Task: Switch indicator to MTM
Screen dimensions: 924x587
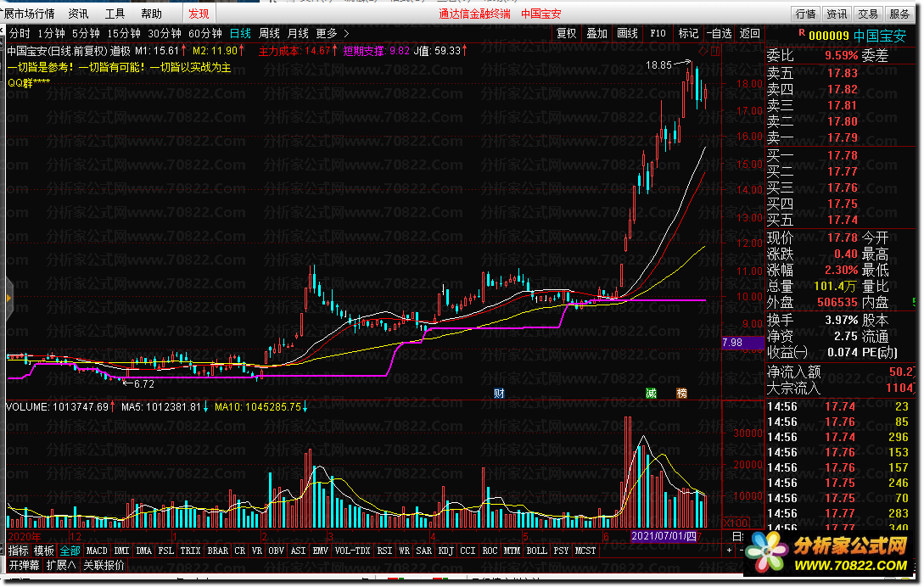Action: tap(512, 551)
